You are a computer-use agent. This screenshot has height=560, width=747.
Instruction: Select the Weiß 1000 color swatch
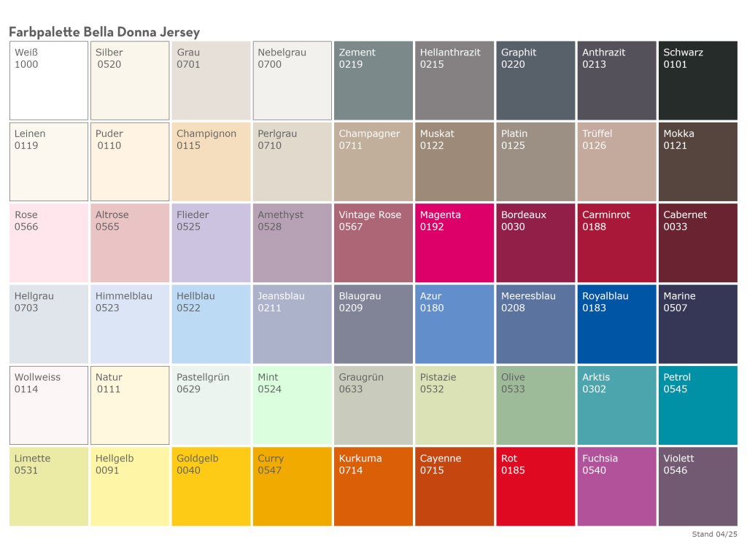[49, 81]
